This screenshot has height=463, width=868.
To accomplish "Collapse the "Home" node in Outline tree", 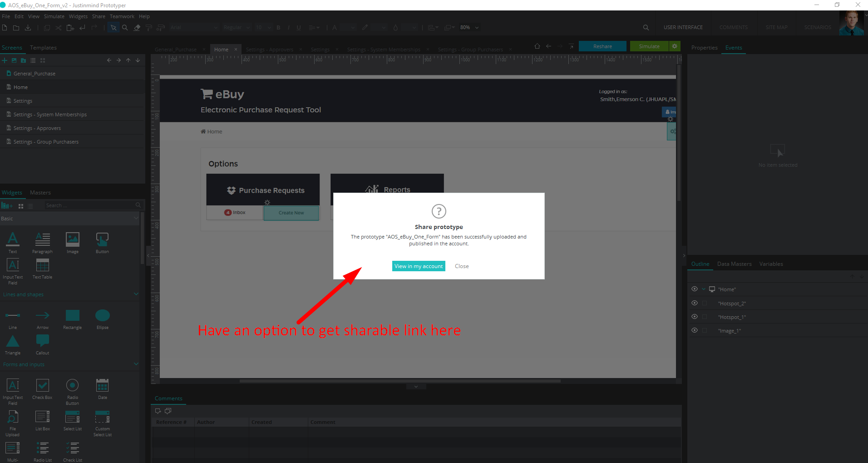I will [x=704, y=289].
